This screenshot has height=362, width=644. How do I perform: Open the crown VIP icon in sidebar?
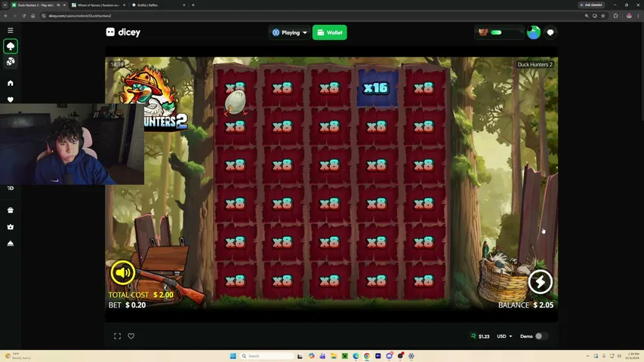(x=11, y=226)
